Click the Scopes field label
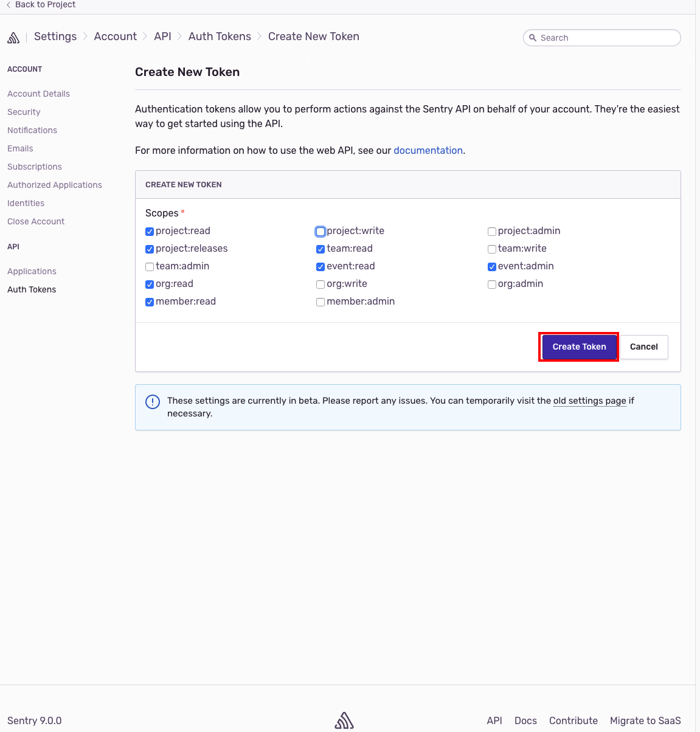This screenshot has width=700, height=732. (162, 213)
